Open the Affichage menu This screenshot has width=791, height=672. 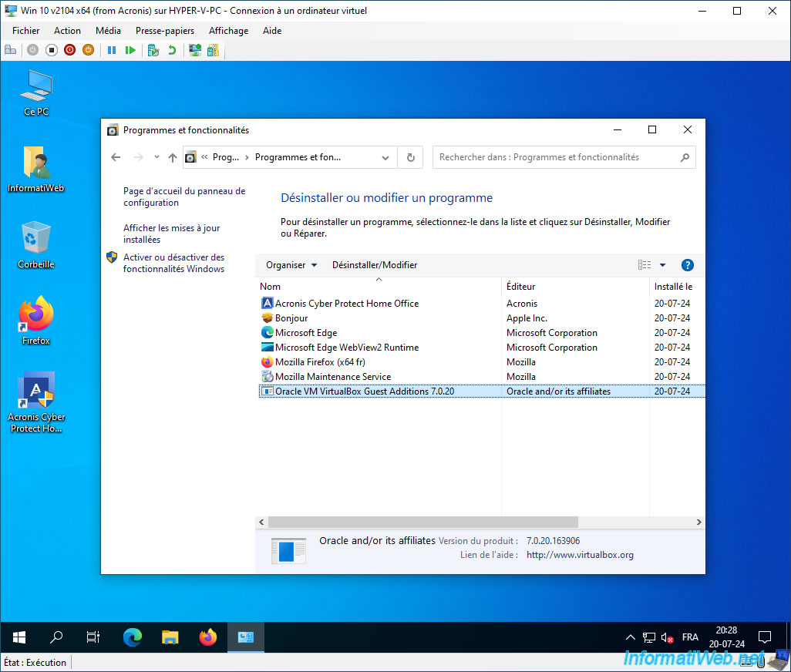coord(228,31)
